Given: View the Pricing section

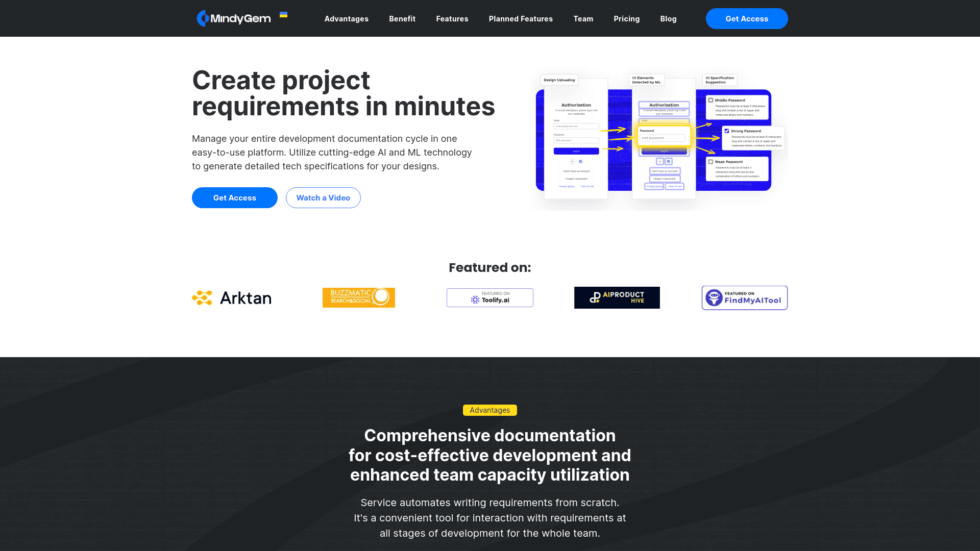Looking at the screenshot, I should point(627,19).
